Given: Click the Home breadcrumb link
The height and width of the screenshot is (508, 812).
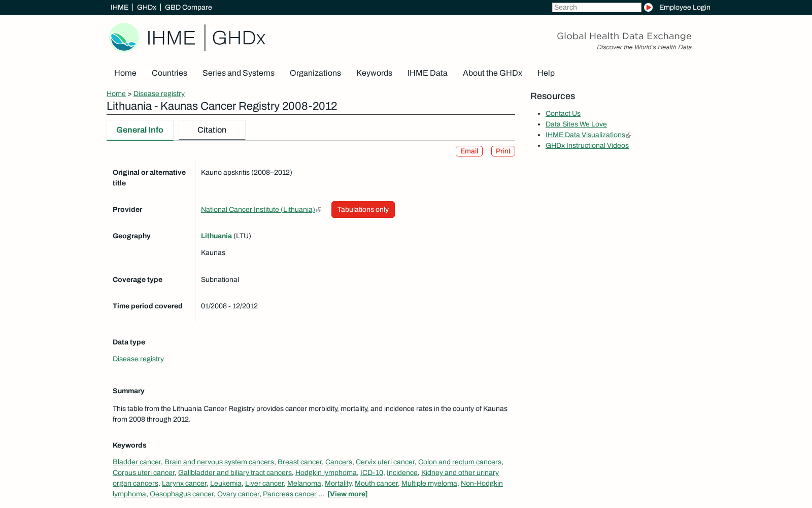Looking at the screenshot, I should tap(116, 93).
